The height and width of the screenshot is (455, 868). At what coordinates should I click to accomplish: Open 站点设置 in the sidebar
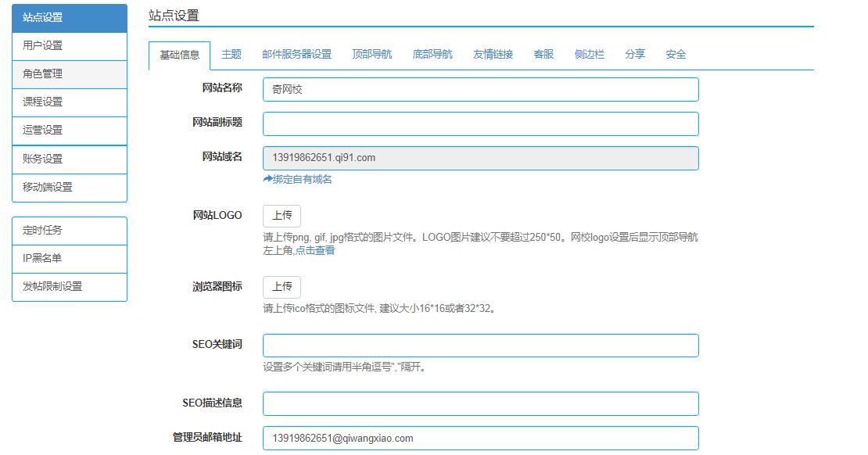[69, 18]
